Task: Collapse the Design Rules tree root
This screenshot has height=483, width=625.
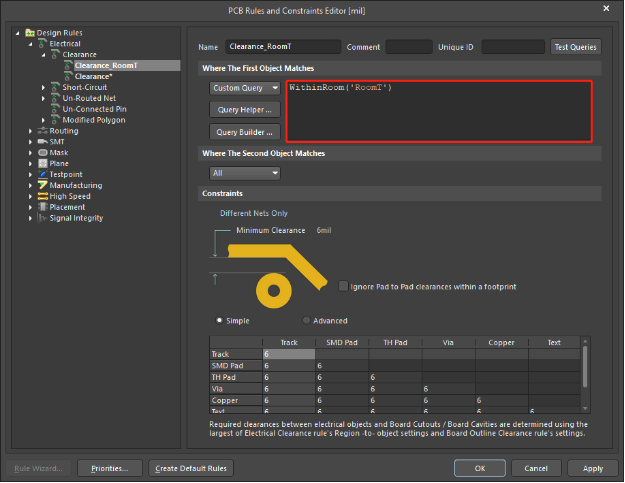Action: (17, 33)
